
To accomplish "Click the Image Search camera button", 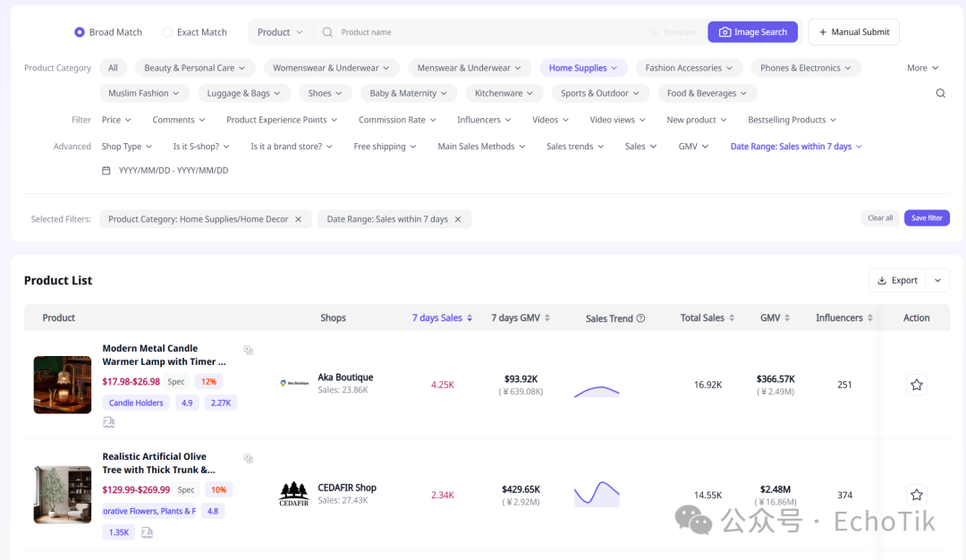I will (x=752, y=32).
